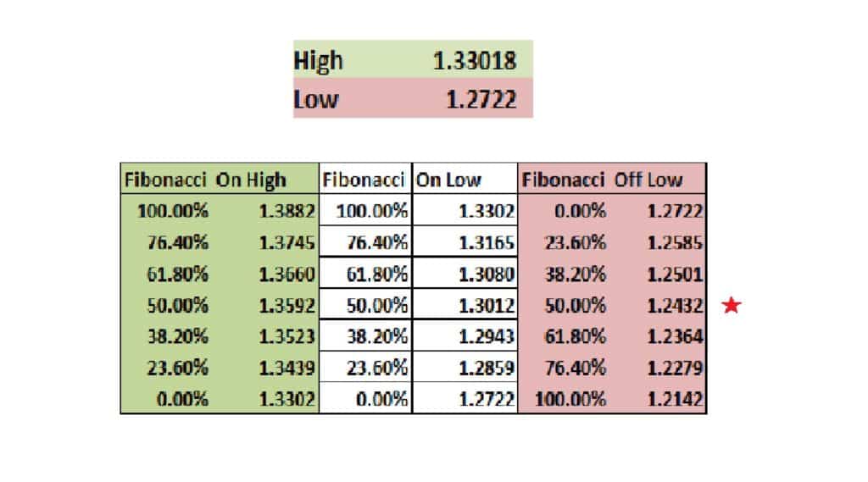Select the 1.2585 Off Low value
Screen dimensions: 868x482
[x=675, y=242]
